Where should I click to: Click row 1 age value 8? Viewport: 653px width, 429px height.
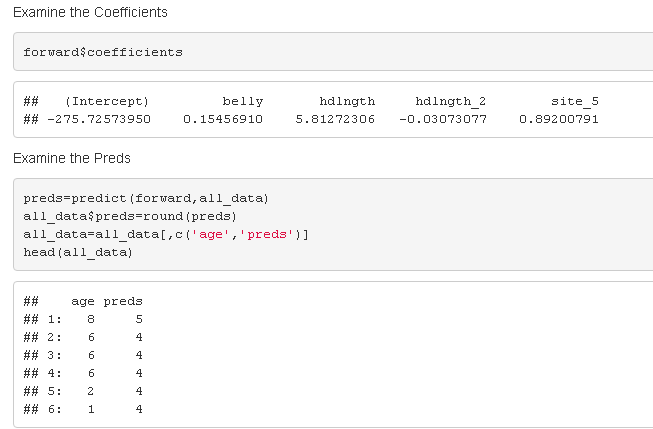click(91, 319)
